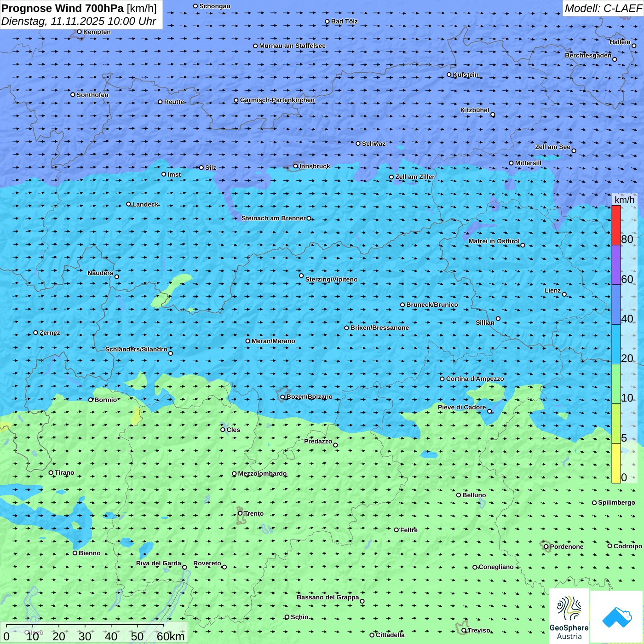Viewport: 644px width, 644px height.
Task: Click the Meran/Merano location dot
Action: coord(248,341)
